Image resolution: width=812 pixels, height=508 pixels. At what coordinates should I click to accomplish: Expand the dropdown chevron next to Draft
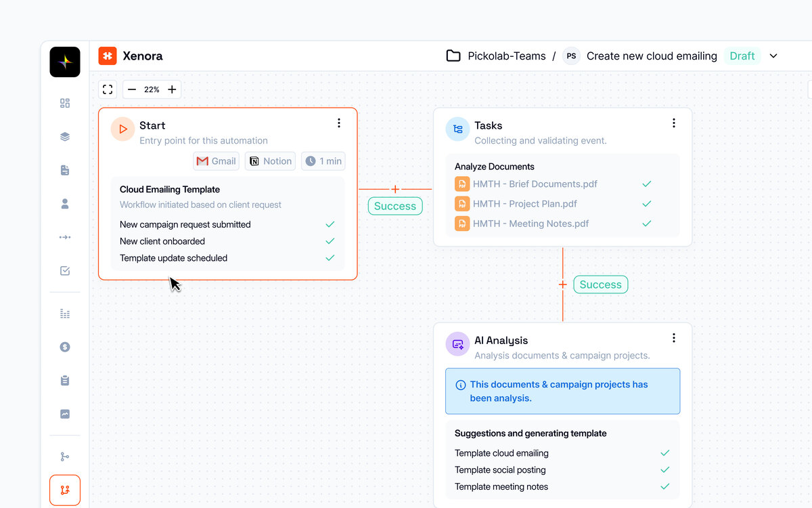(x=773, y=56)
